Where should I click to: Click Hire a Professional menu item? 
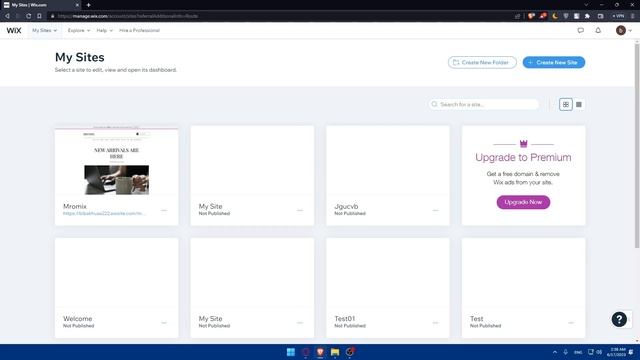tap(139, 31)
